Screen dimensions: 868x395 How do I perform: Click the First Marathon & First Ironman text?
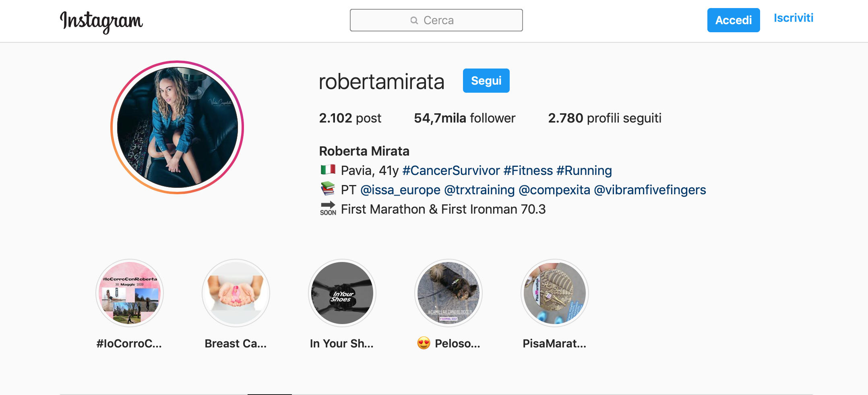(443, 209)
